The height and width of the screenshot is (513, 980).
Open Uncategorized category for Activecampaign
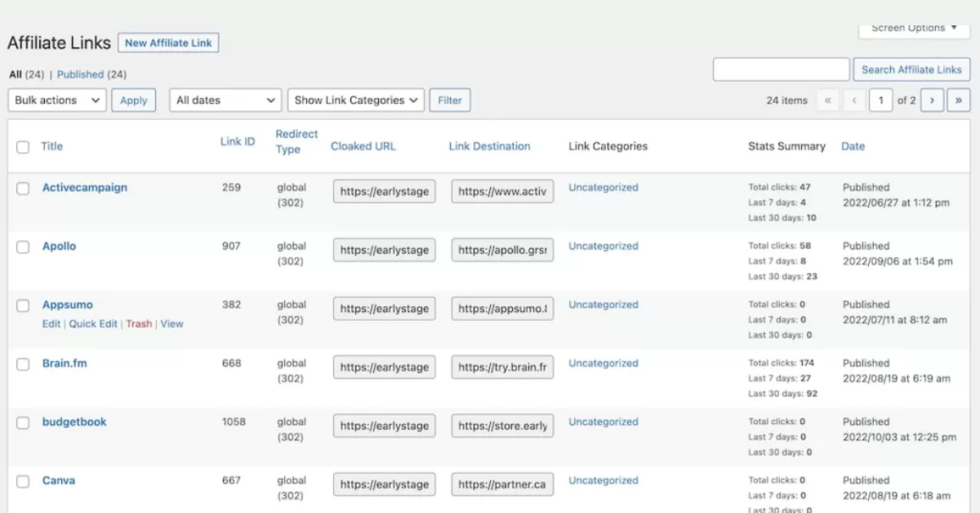(604, 187)
